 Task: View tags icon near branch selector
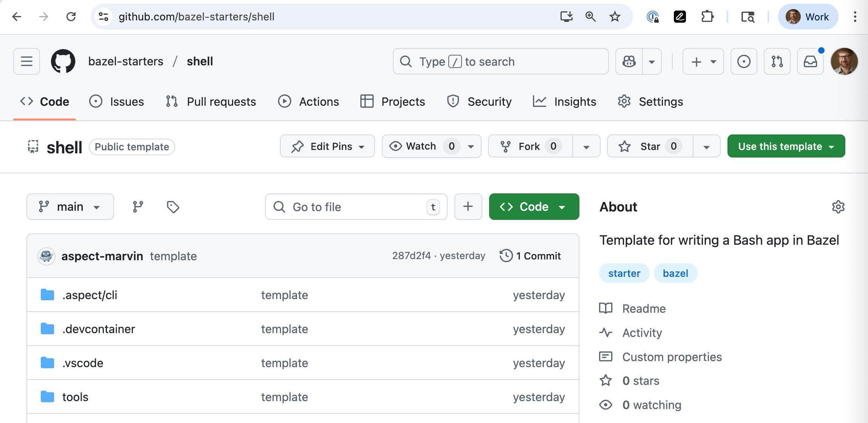pyautogui.click(x=173, y=207)
